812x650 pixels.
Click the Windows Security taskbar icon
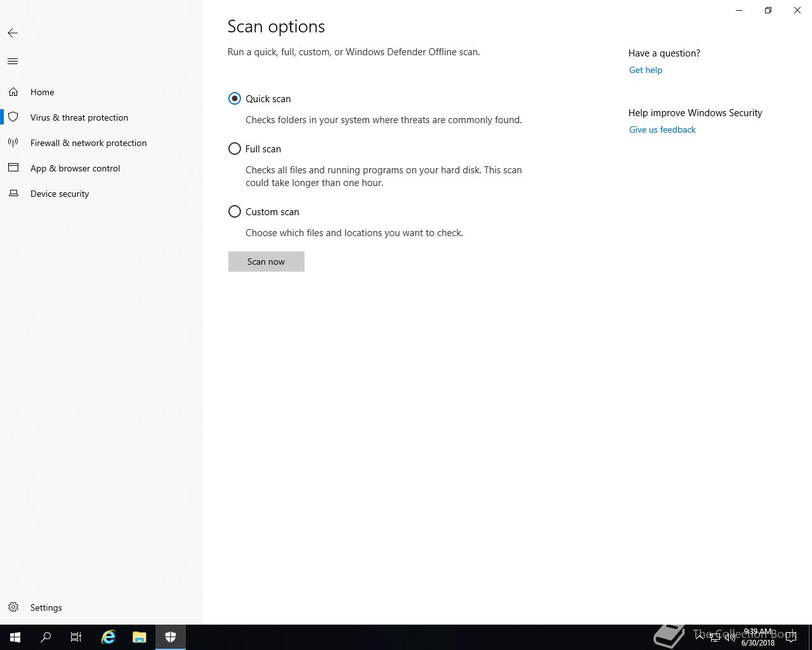click(171, 637)
